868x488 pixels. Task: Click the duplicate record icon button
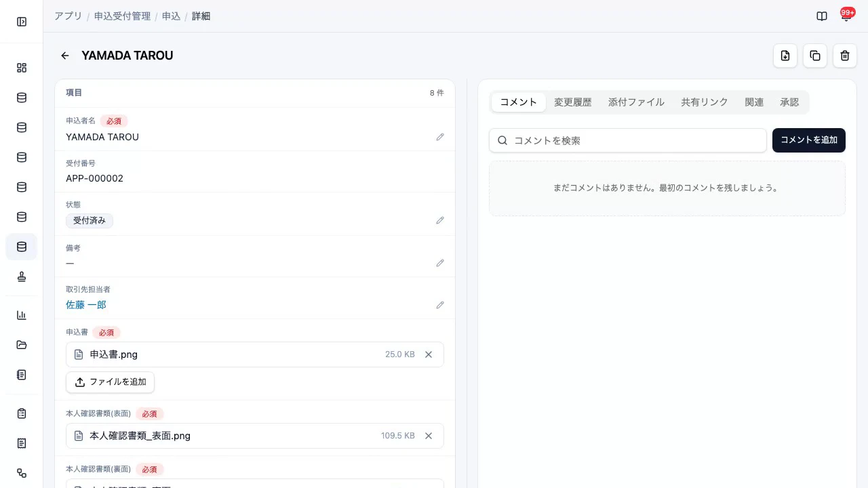(x=815, y=56)
